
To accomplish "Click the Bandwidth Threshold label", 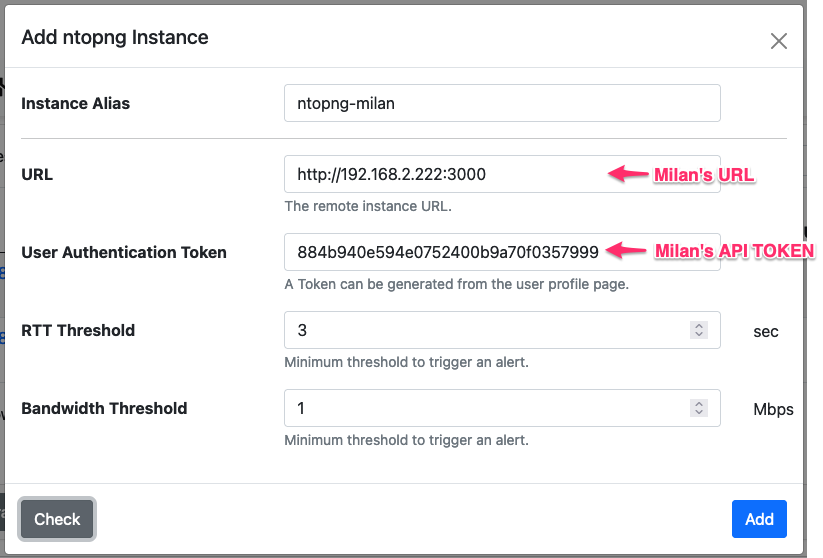I will pos(104,408).
